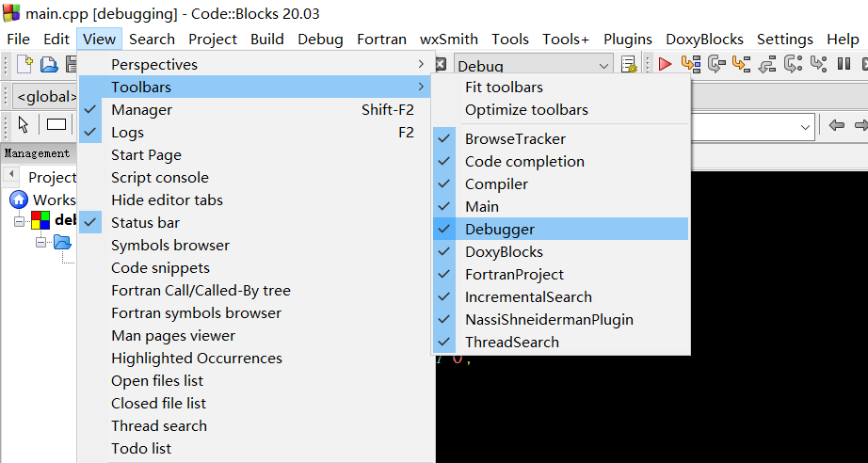
Task: Open the Plugins menu
Action: [627, 40]
